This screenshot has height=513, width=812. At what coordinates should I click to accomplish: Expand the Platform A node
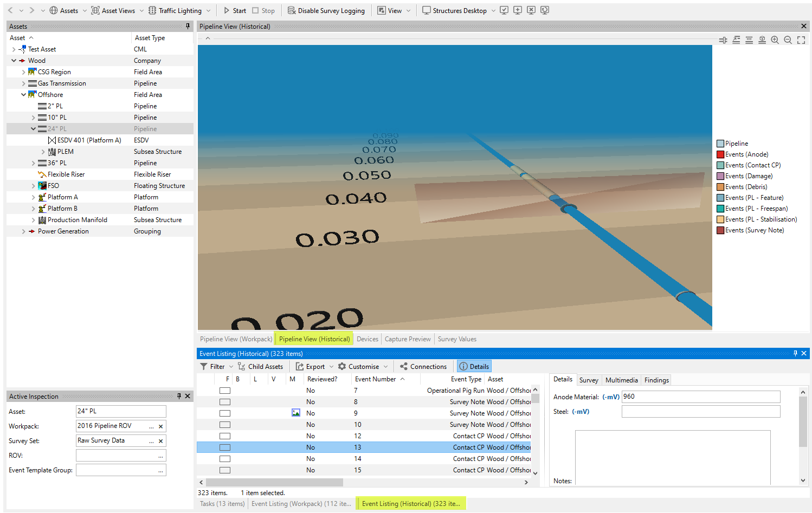(x=33, y=197)
